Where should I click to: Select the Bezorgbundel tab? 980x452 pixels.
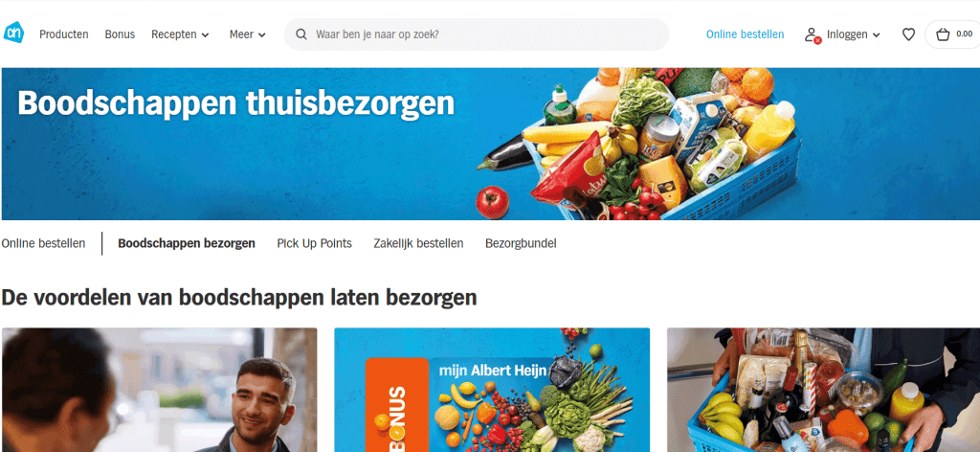click(521, 243)
